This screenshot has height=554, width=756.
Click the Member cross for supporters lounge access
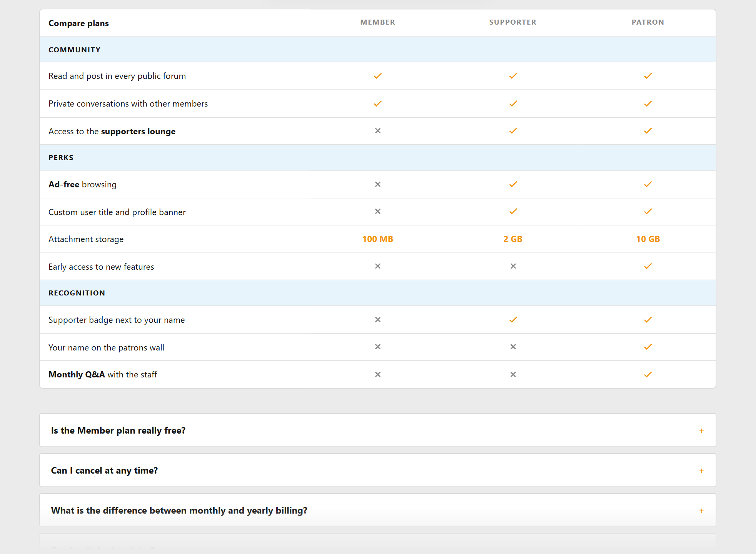(x=378, y=131)
